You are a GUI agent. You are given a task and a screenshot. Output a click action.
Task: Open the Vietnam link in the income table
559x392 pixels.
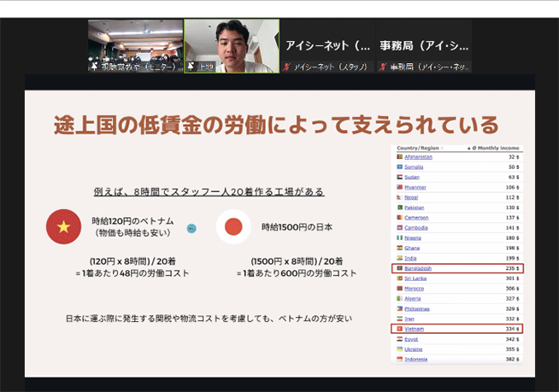[x=415, y=329]
